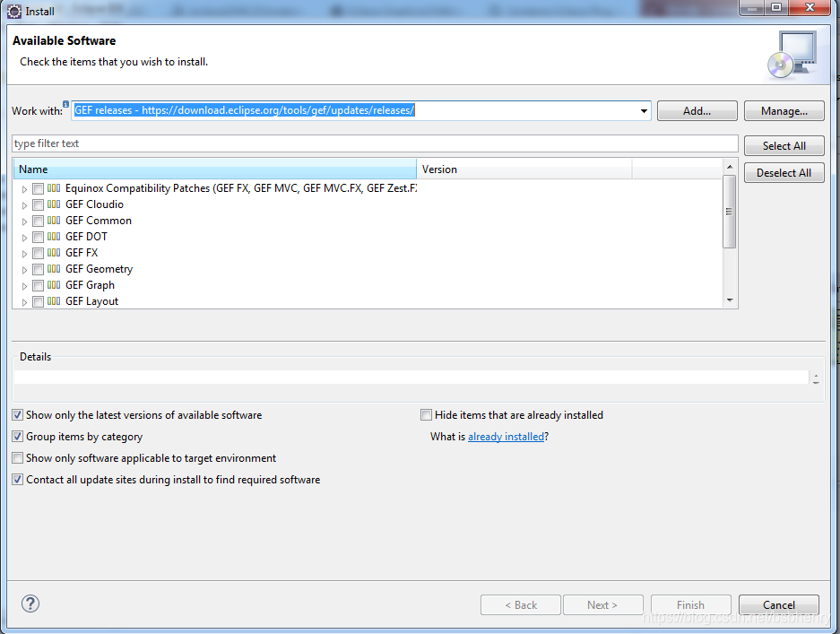This screenshot has height=634, width=840.
Task: Select the GEF Cloudio row text
Action: coord(94,204)
